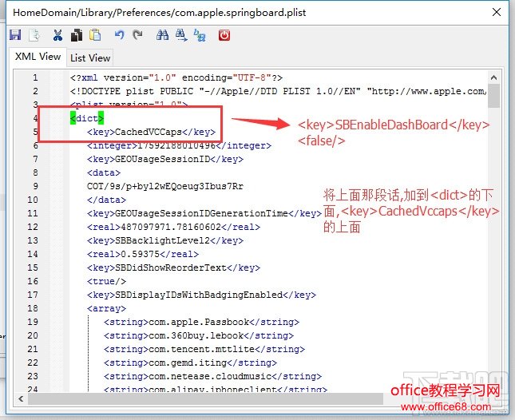Viewport: 515px width, 420px height.
Task: Click the COT/9s/p+byl2wEQoeug3Ibus7Rr data line
Action: (165, 186)
